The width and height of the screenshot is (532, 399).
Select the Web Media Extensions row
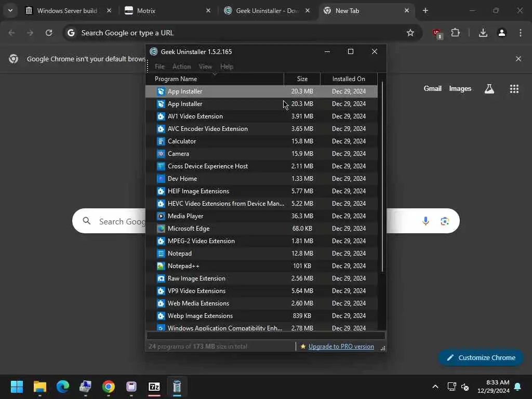(262, 303)
